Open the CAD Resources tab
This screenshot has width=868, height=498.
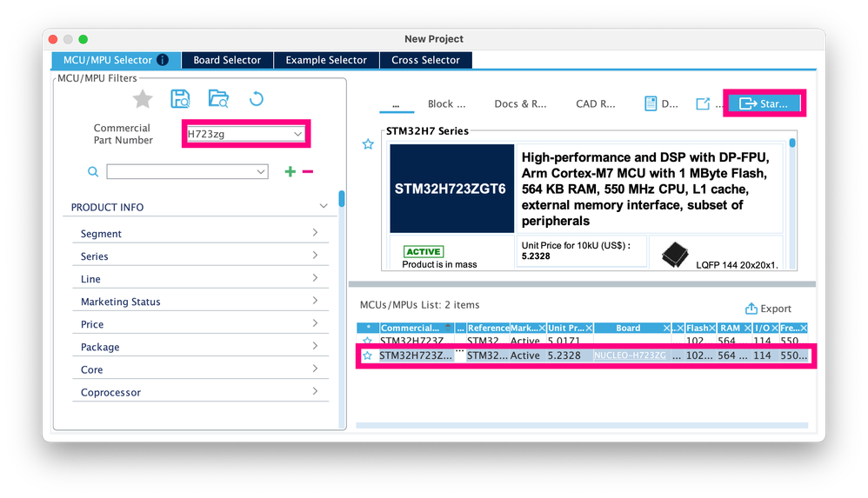[595, 103]
